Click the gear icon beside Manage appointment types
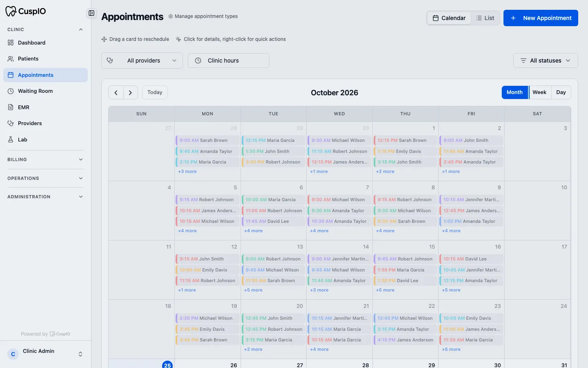588x368 pixels. click(171, 16)
